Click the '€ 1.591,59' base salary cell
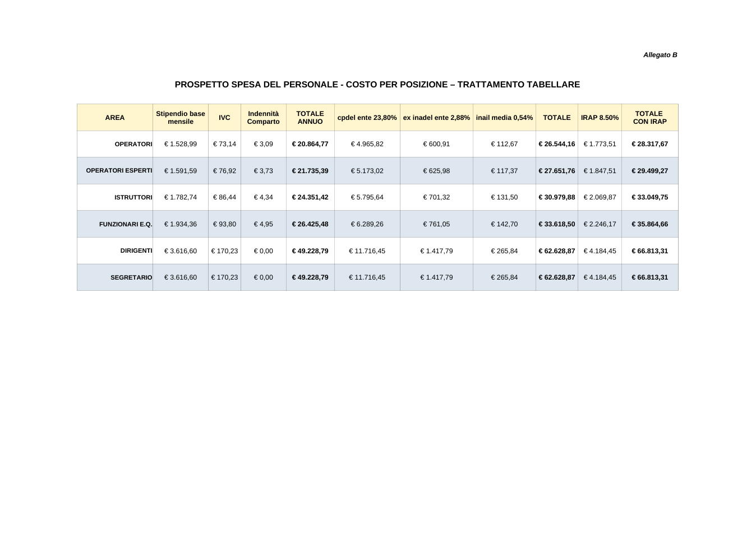This screenshot has width=756, height=534. coord(181,171)
